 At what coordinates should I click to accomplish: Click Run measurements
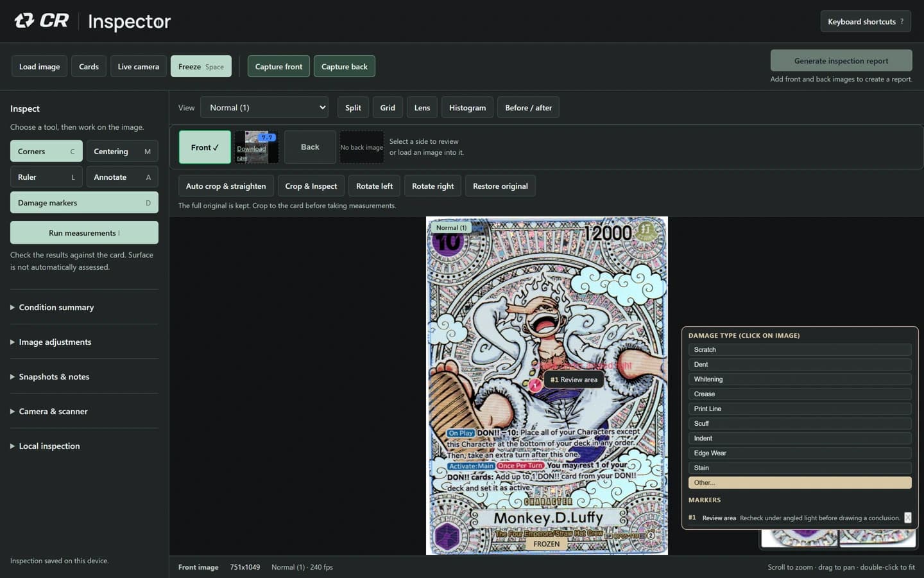point(84,232)
